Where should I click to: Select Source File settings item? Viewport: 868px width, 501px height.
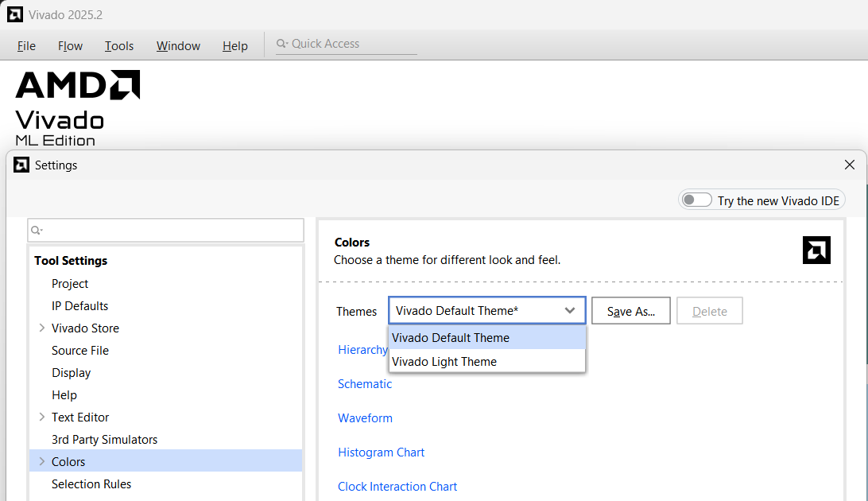pyautogui.click(x=80, y=351)
